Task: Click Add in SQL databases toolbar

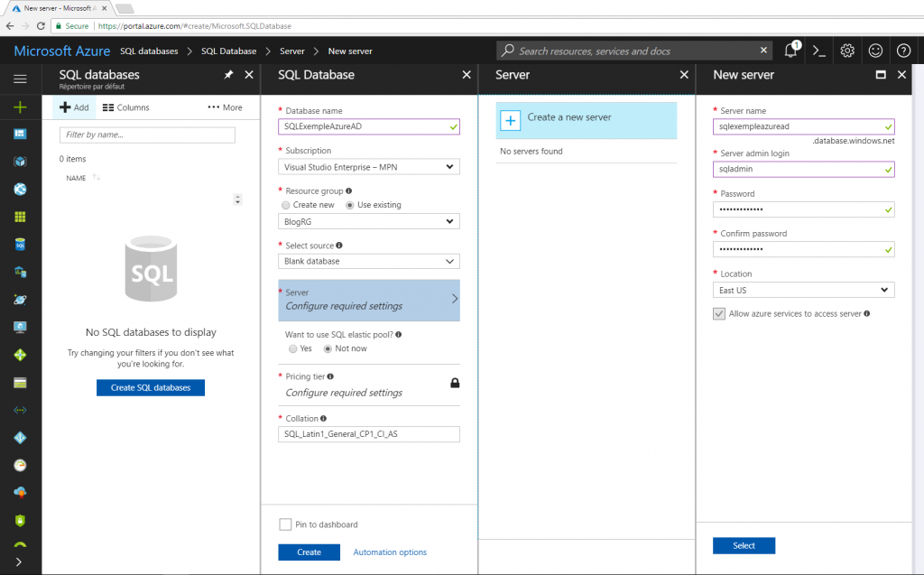Action: (74, 107)
